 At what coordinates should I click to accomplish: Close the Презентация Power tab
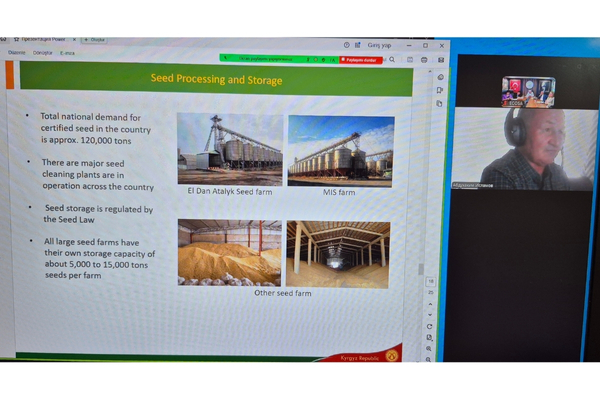pyautogui.click(x=74, y=39)
